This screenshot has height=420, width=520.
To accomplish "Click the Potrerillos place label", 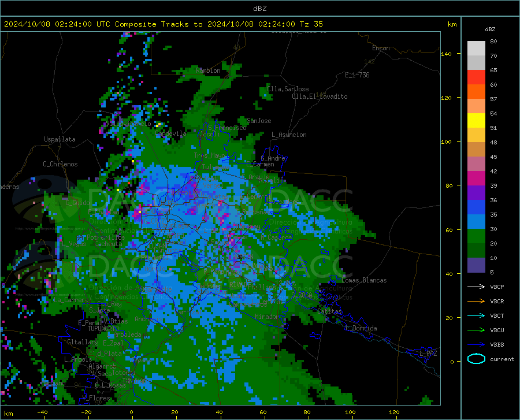I will [x=106, y=237].
